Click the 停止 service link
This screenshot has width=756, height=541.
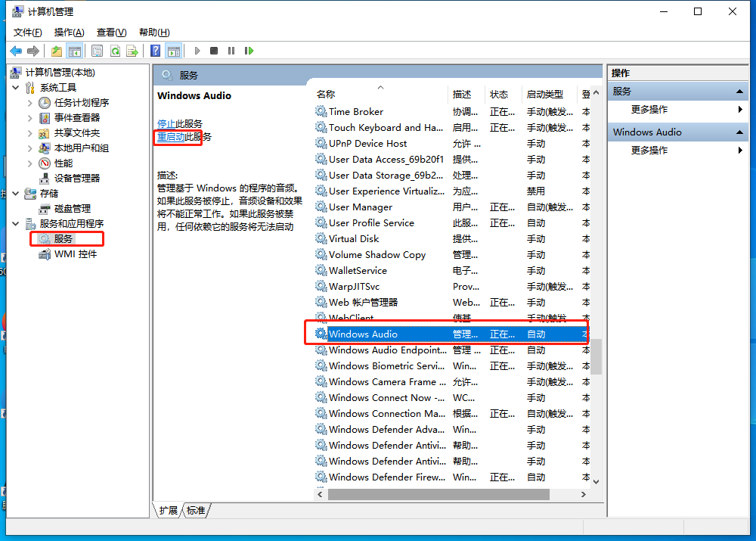[166, 123]
